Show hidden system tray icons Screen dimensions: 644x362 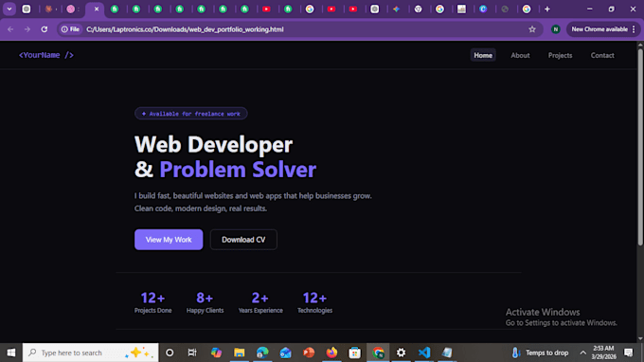(582, 353)
